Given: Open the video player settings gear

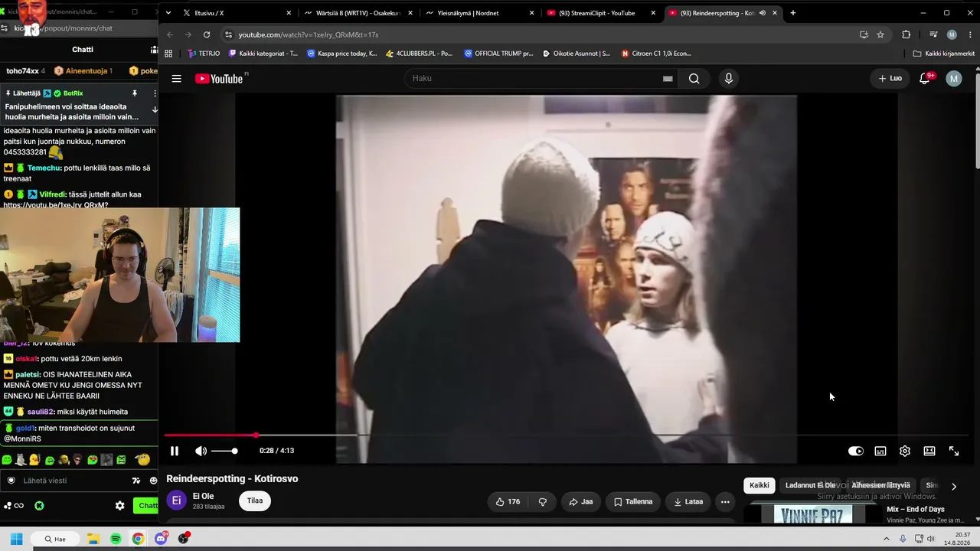Looking at the screenshot, I should point(905,451).
